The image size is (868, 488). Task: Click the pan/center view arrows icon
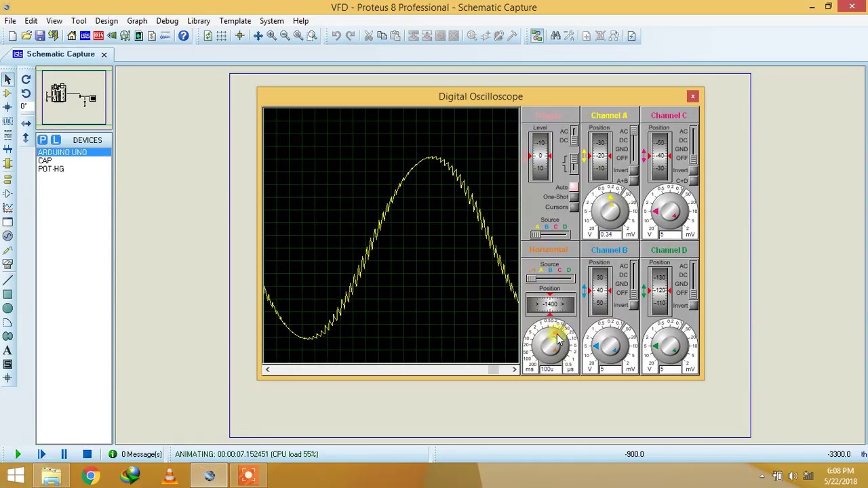[x=258, y=36]
